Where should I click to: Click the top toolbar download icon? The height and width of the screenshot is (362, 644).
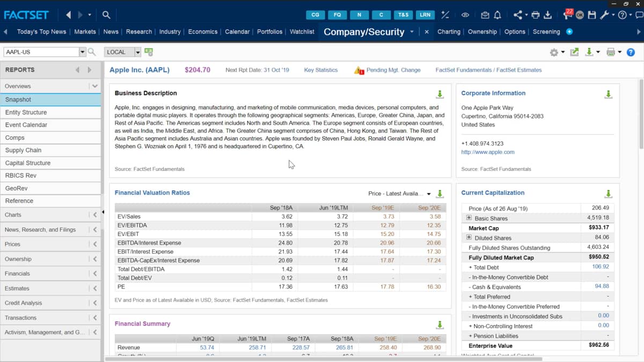(x=547, y=15)
